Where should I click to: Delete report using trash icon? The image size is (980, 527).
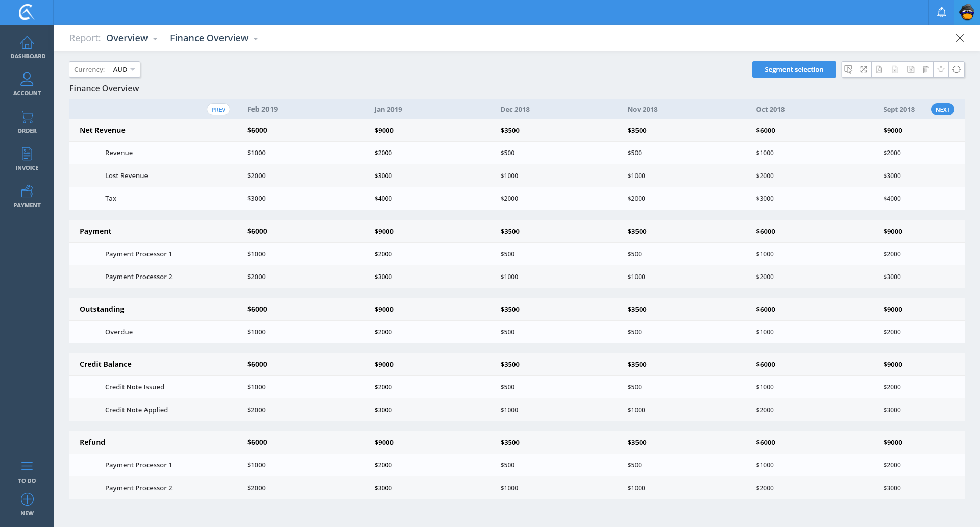point(925,69)
